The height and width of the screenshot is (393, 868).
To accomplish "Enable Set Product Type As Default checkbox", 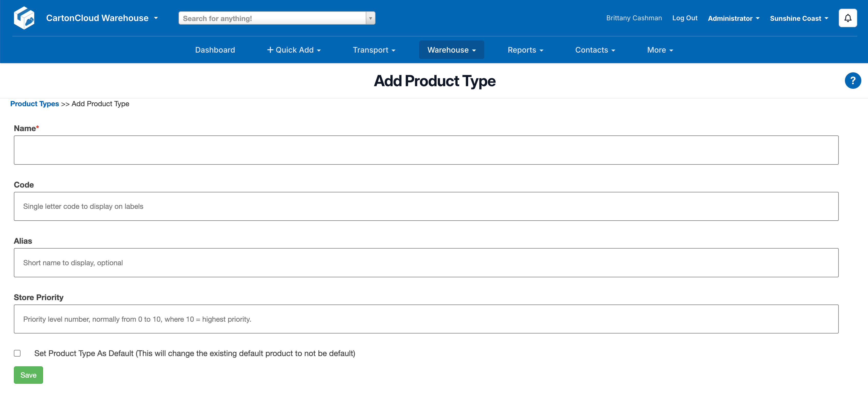I will coord(17,353).
